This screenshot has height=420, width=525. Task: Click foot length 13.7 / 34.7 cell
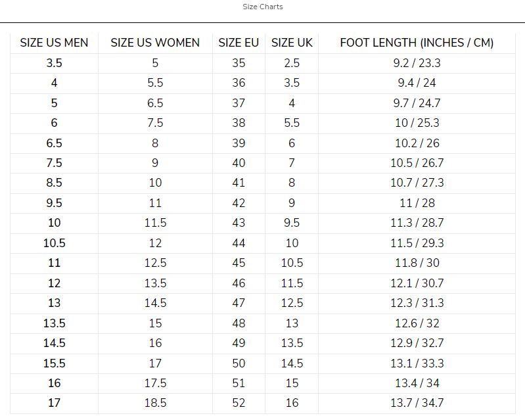tap(417, 403)
